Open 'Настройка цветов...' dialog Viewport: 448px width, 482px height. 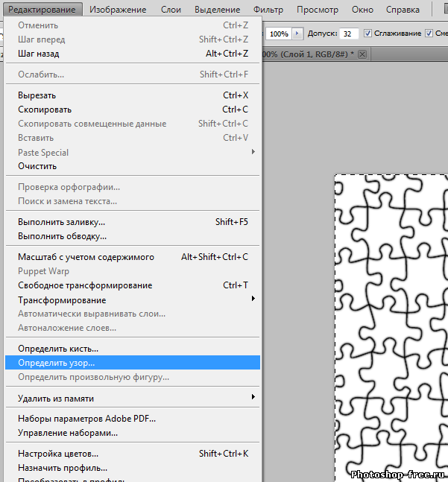point(58,454)
